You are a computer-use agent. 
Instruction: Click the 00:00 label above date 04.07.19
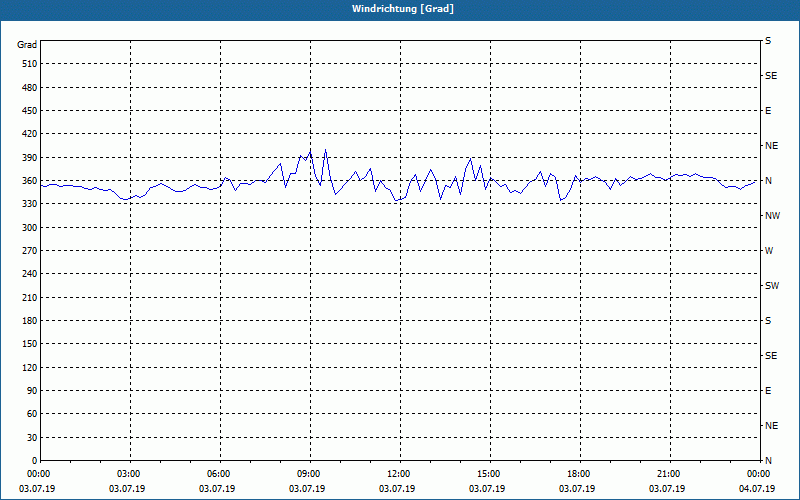(759, 474)
